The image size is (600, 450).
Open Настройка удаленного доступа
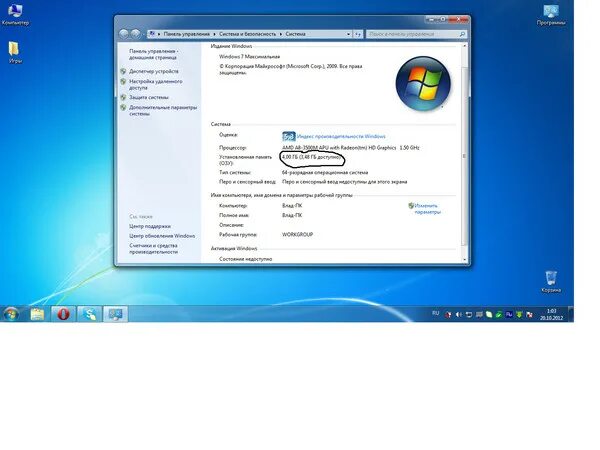tap(155, 85)
